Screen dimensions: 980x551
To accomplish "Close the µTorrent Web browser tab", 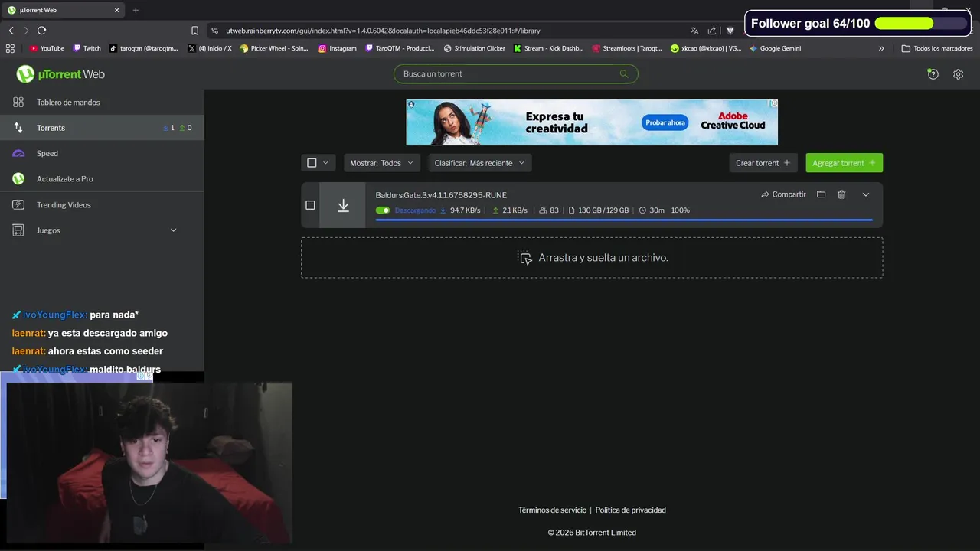I will [x=116, y=10].
